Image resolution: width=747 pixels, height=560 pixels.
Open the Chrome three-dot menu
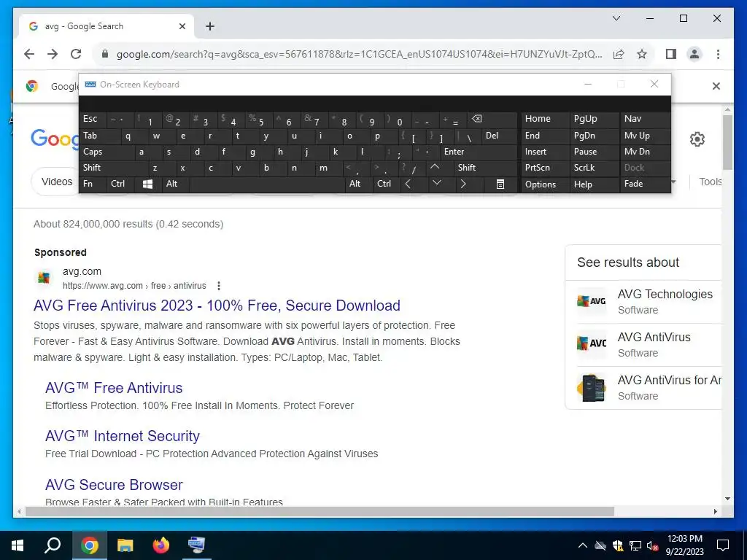pyautogui.click(x=718, y=54)
